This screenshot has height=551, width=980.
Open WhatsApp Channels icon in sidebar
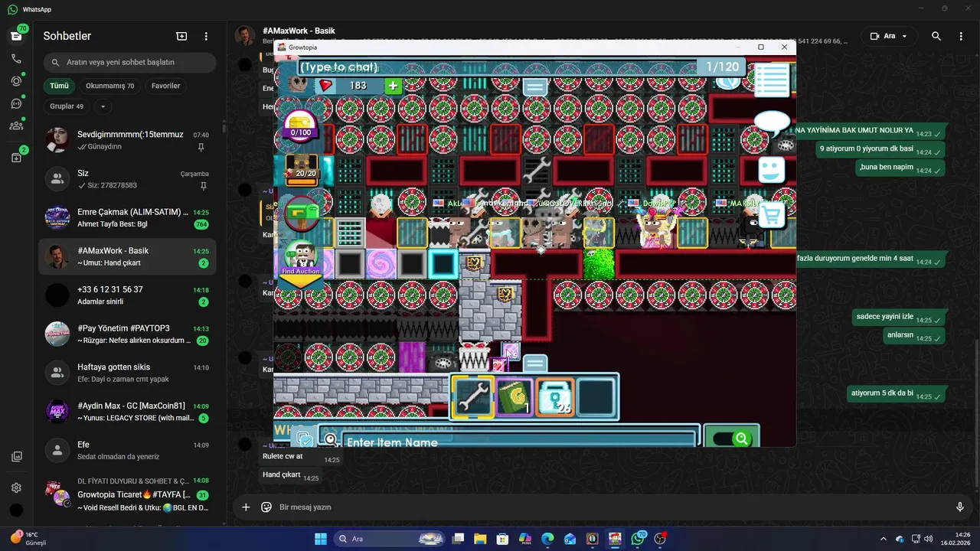click(x=16, y=103)
